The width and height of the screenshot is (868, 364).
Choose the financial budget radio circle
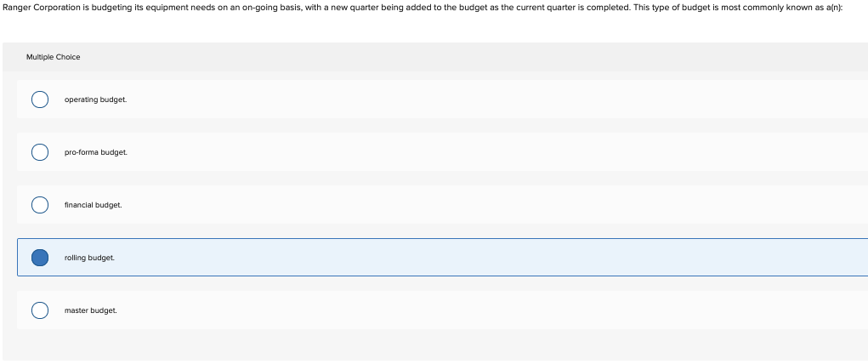40,205
